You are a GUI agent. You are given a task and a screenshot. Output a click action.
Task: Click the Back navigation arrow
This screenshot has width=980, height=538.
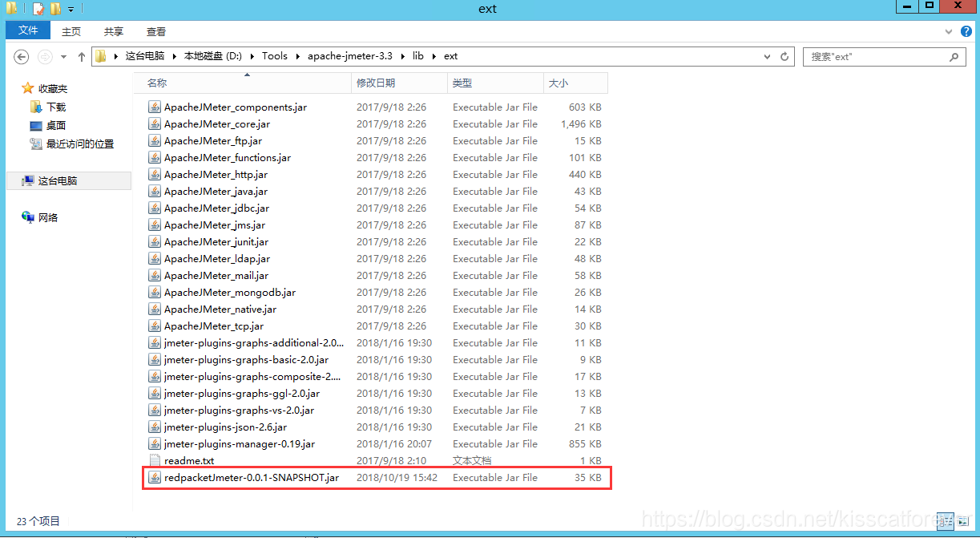(22, 56)
